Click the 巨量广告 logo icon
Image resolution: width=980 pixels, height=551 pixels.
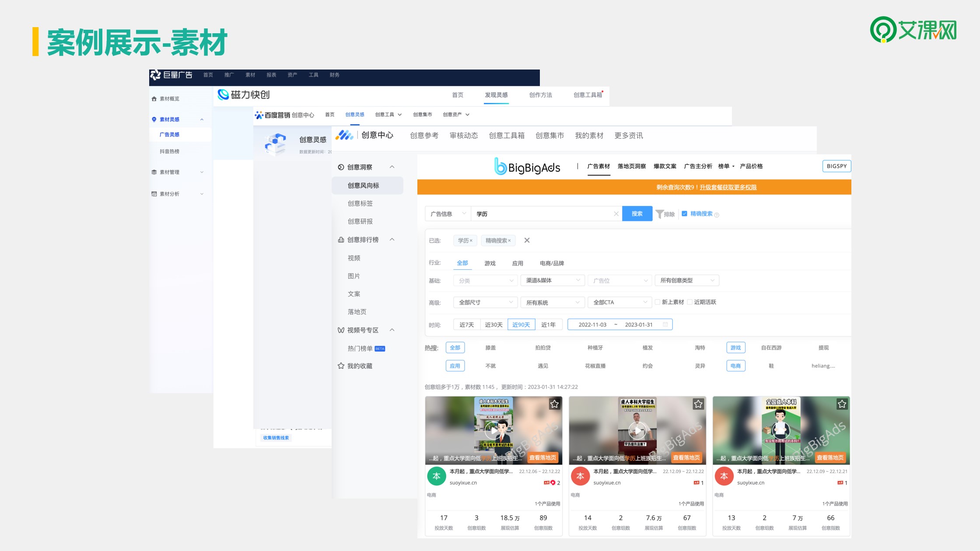coord(155,75)
